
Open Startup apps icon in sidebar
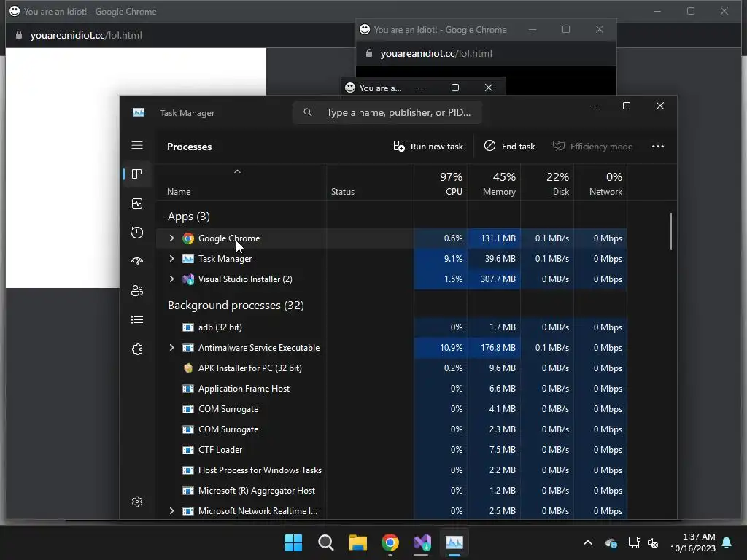pos(137,262)
